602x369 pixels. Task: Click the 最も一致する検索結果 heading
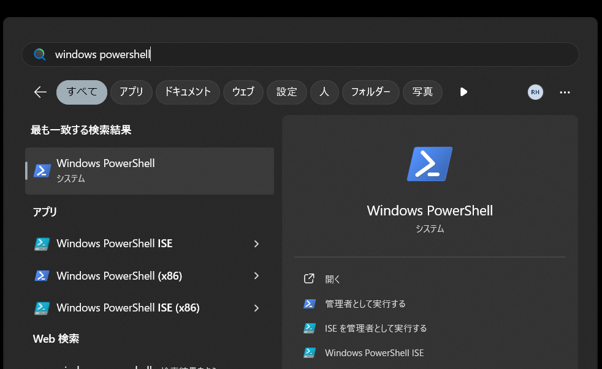pyautogui.click(x=81, y=130)
